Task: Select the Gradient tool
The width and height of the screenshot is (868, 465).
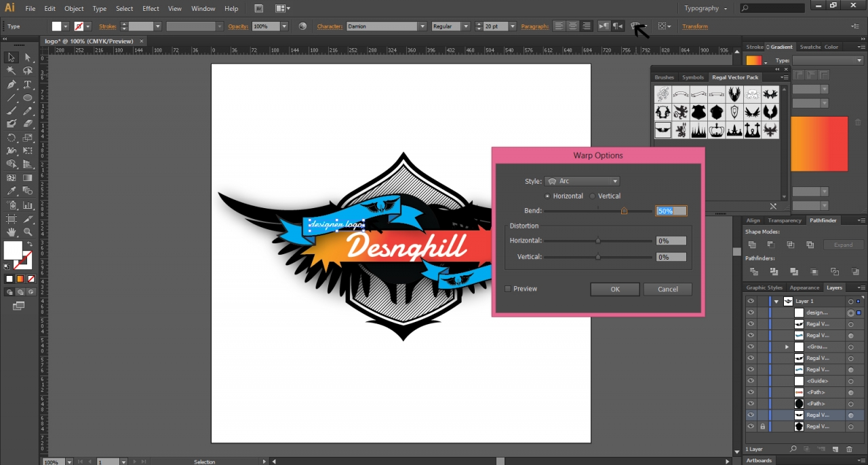Action: [x=28, y=178]
